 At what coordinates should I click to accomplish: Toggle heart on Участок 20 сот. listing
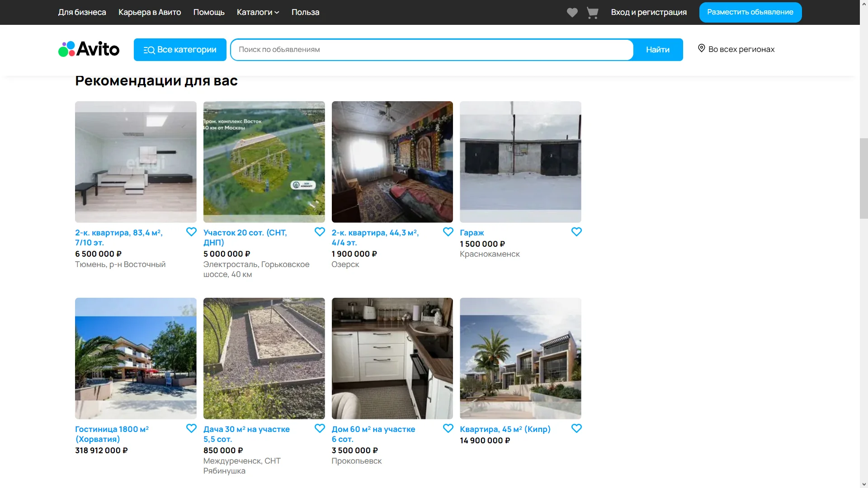[x=320, y=232]
